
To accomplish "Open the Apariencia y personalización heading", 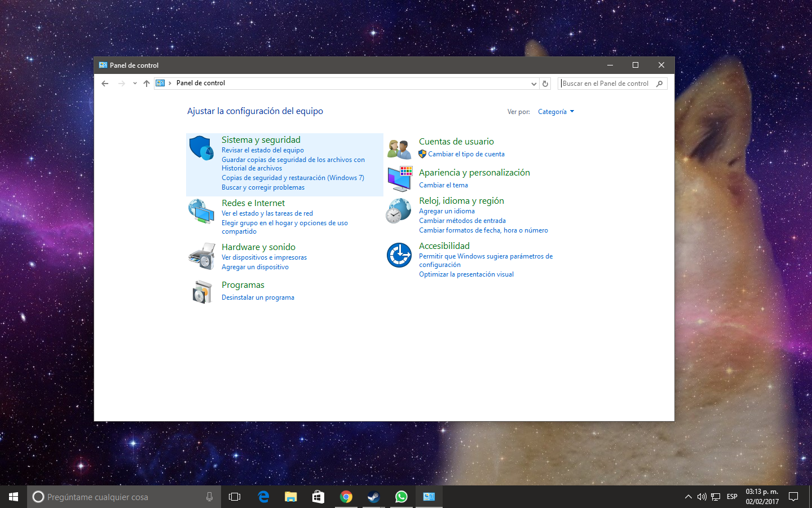I will point(474,173).
